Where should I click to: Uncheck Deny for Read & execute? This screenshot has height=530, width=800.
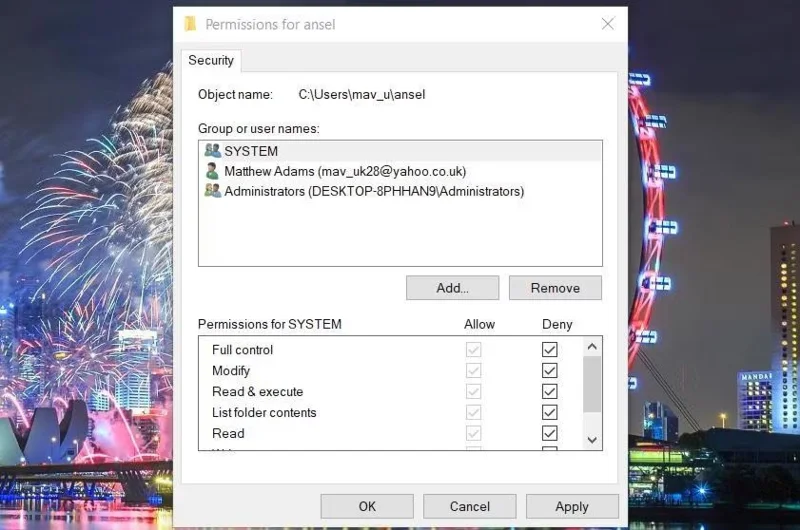pos(549,391)
